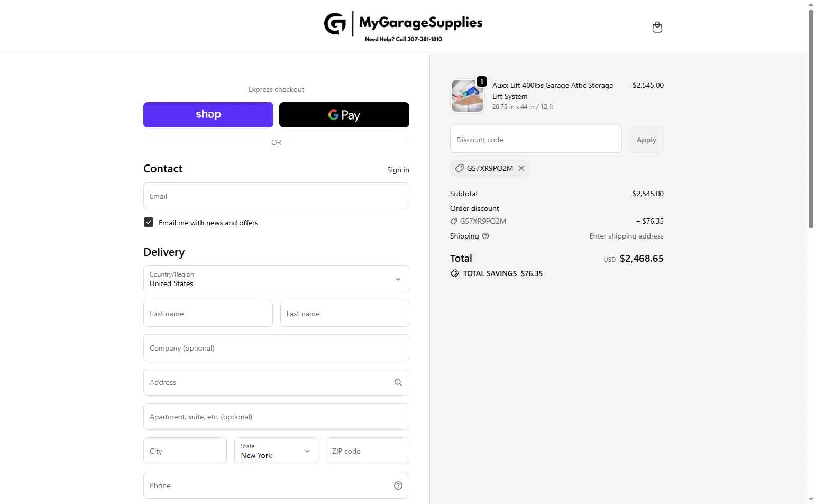The width and height of the screenshot is (815, 504).
Task: Click the address search magnifier icon
Action: tap(398, 382)
